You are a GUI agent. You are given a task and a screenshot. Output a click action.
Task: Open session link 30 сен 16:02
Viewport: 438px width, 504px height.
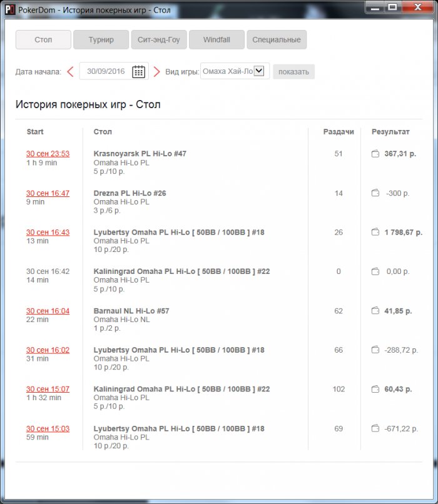tap(48, 350)
